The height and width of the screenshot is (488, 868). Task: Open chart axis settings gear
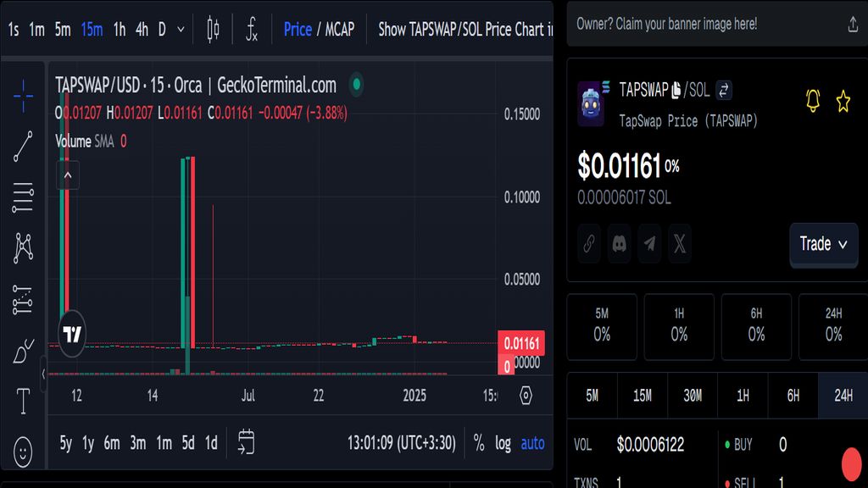click(x=526, y=395)
